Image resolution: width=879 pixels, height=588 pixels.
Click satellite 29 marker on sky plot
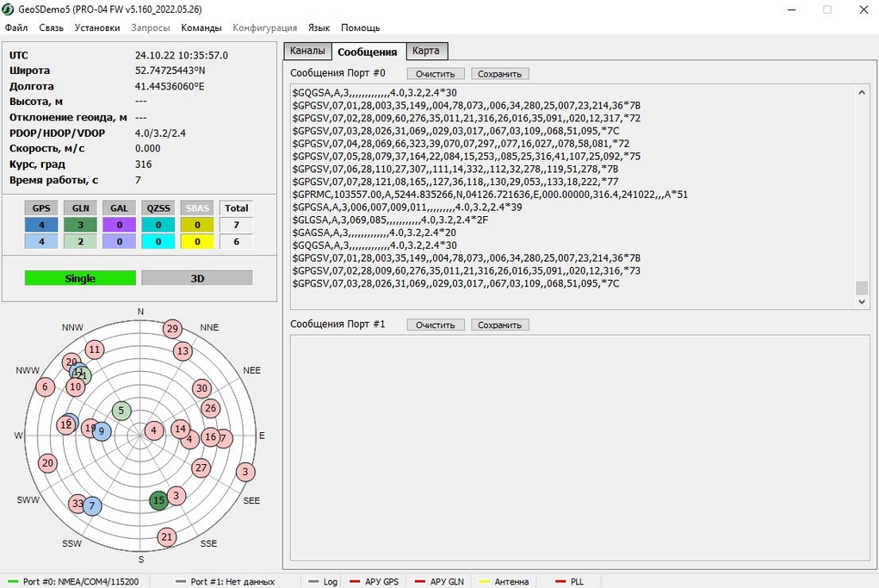(172, 329)
